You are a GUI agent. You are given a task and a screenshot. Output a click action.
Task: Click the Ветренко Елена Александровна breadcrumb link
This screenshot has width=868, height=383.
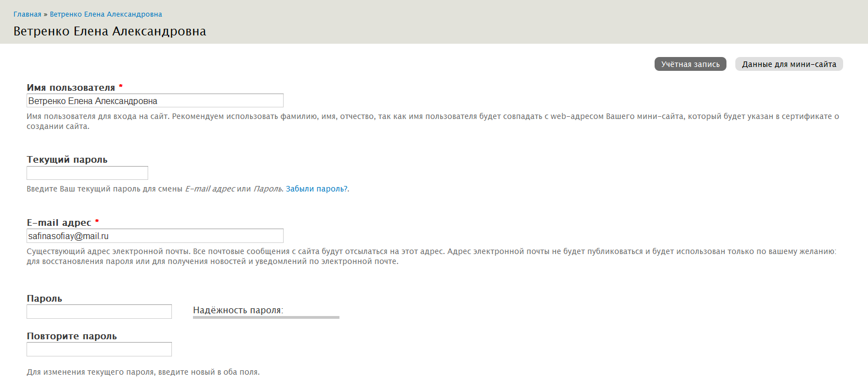click(x=106, y=14)
